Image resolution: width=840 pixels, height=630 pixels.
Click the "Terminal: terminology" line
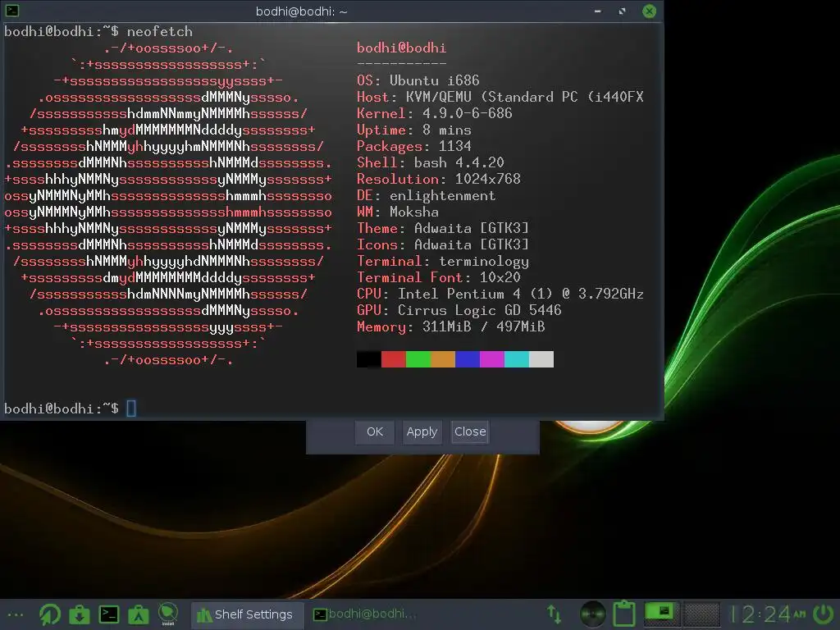[x=442, y=261]
